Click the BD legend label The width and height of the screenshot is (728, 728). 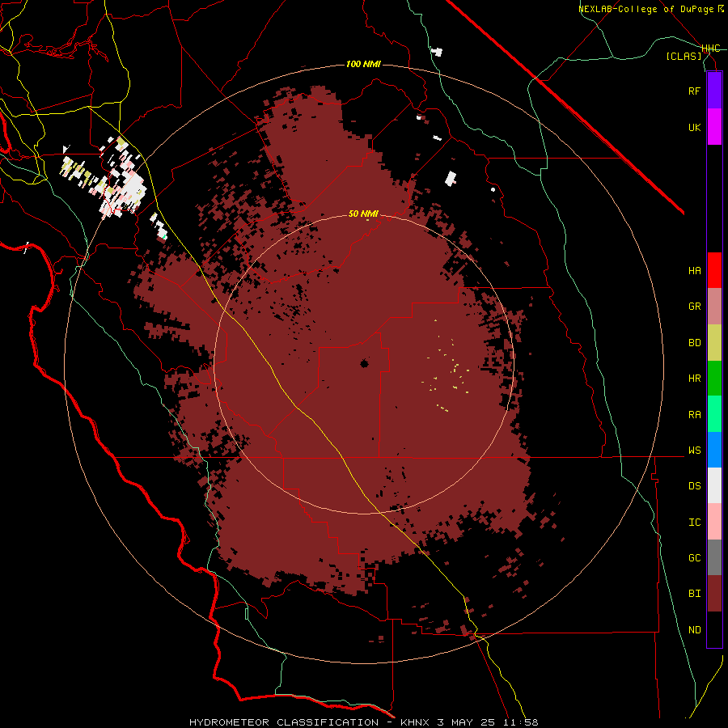pyautogui.click(x=694, y=343)
